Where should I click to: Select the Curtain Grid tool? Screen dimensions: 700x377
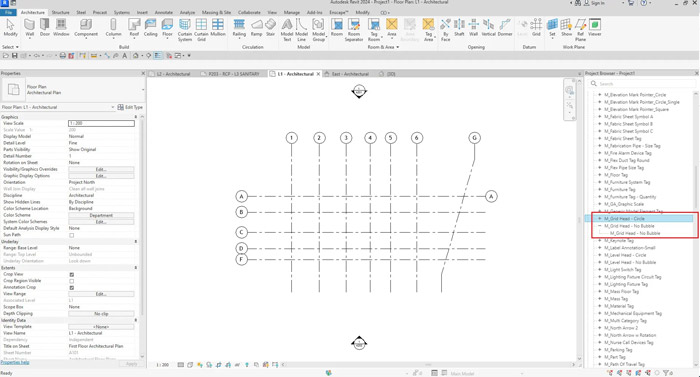(201, 30)
